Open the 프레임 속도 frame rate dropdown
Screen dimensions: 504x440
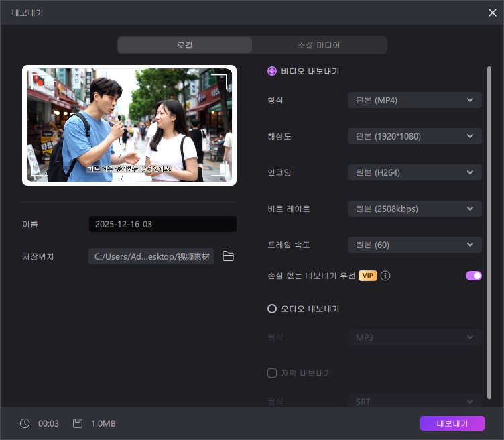[414, 245]
